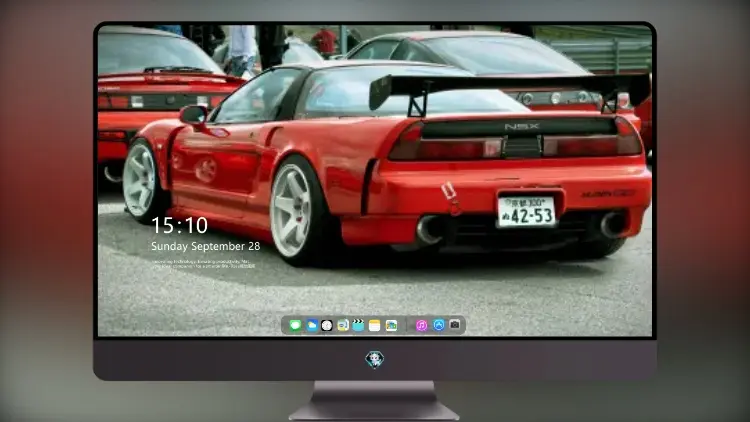Open the yellow Notes app in the dock

coord(375,325)
